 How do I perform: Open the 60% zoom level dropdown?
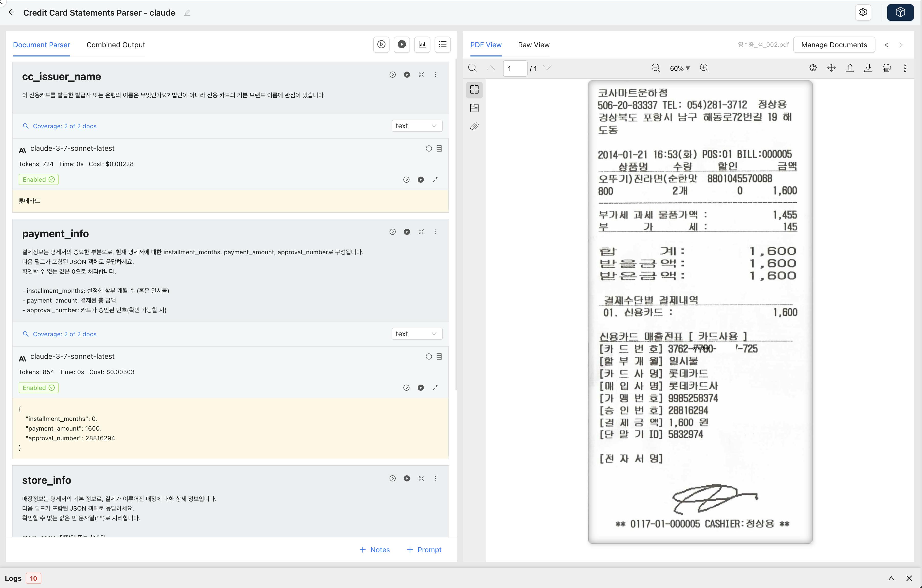680,68
